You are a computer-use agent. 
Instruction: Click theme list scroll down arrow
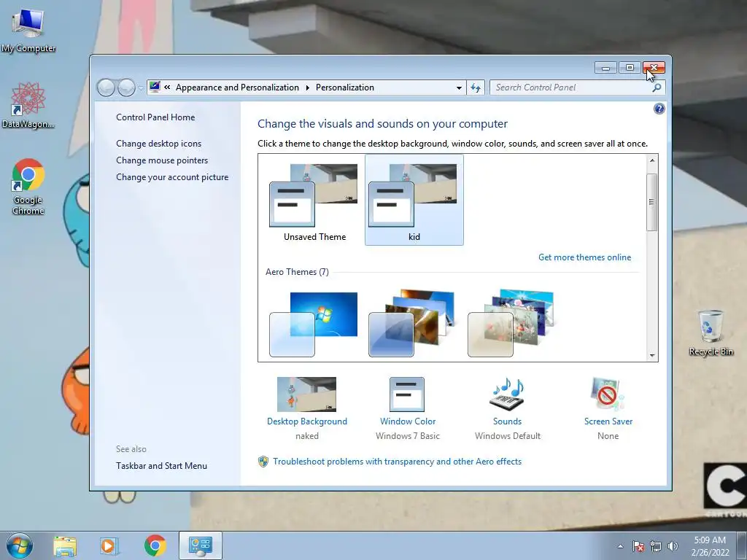[x=652, y=355]
